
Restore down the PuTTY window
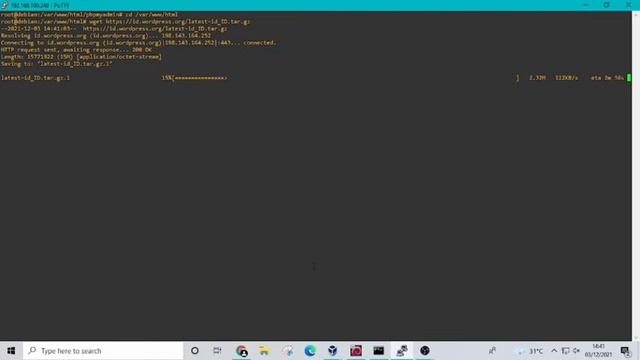(x=607, y=5)
